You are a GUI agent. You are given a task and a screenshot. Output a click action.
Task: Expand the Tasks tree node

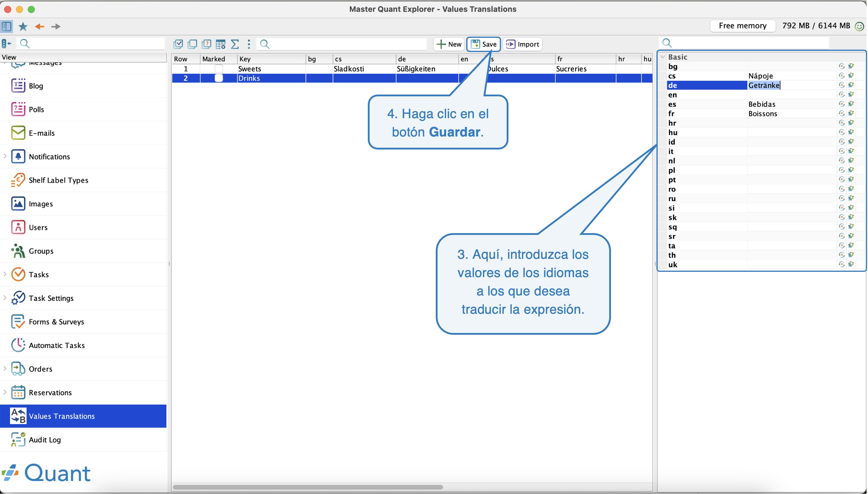(x=5, y=274)
